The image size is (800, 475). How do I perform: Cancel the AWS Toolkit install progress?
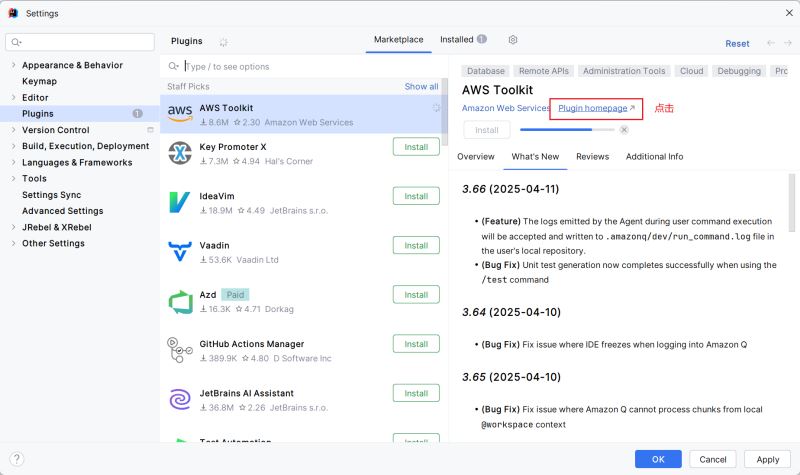(x=623, y=130)
